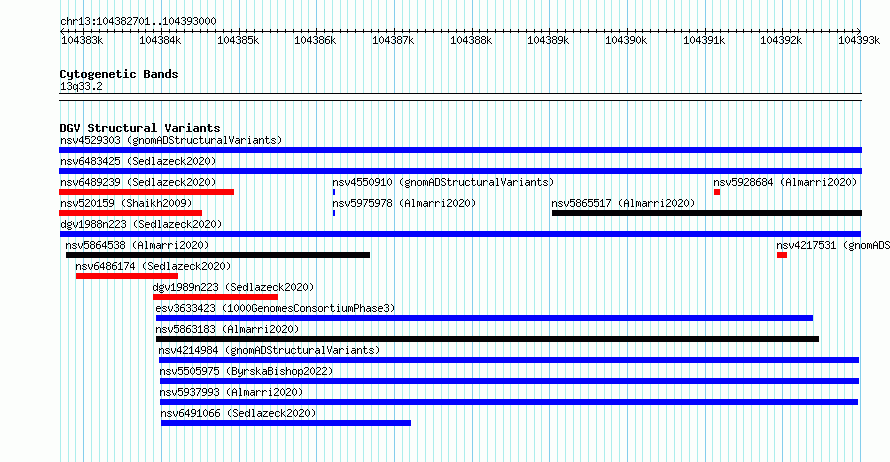
Task: Select the small red bar under nsv5928684
Action: (717, 192)
